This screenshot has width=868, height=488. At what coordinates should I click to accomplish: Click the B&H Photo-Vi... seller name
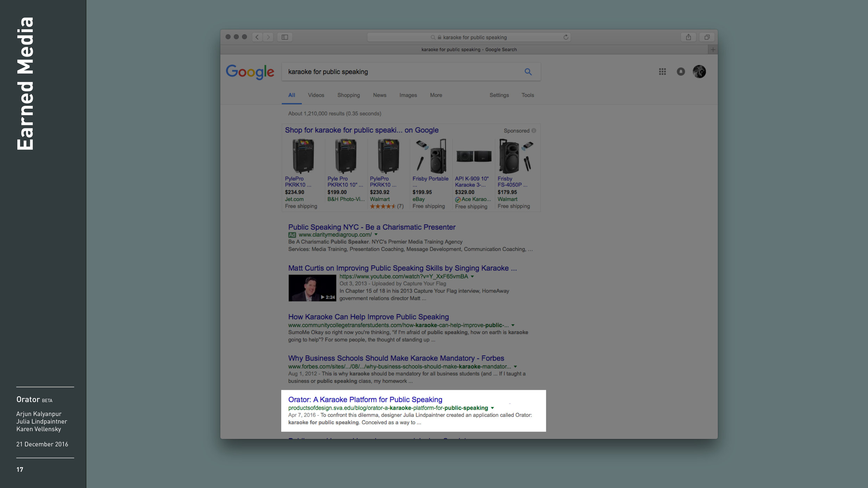346,199
